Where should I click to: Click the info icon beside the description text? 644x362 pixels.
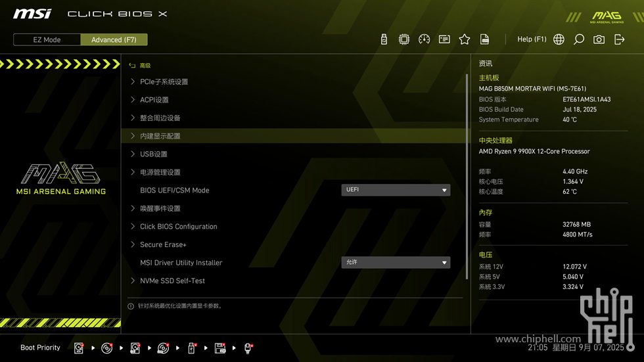tap(131, 306)
